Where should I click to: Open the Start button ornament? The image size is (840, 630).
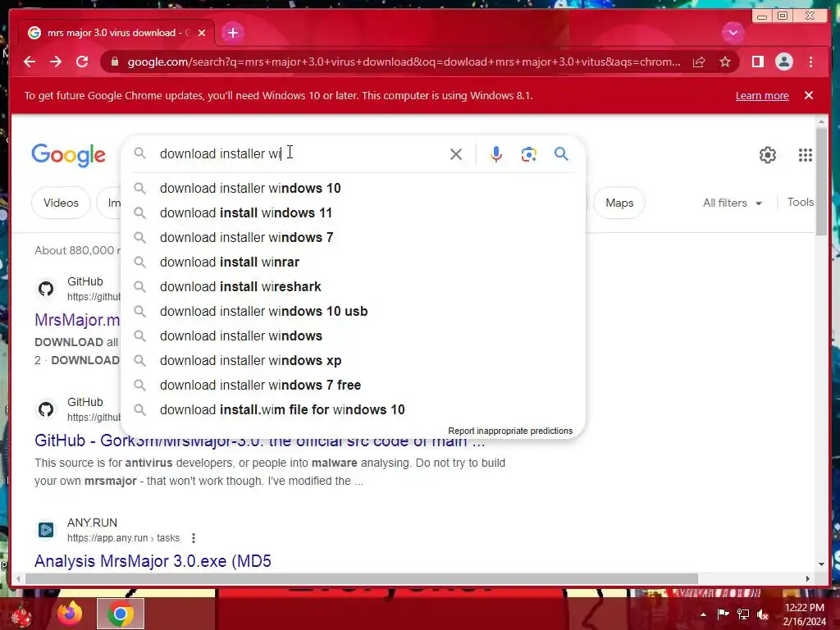click(21, 615)
